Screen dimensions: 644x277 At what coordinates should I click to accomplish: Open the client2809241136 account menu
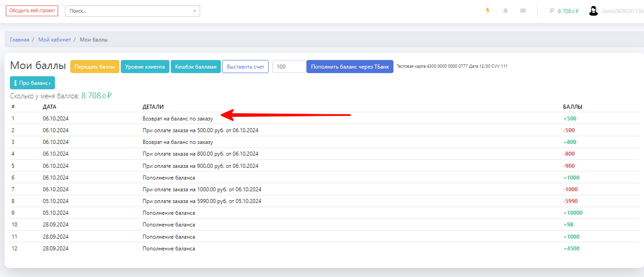click(622, 11)
